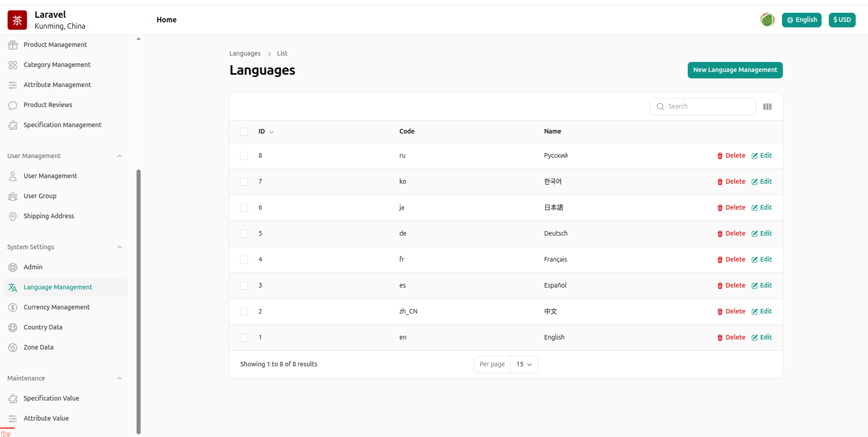This screenshot has width=868, height=437.
Task: Go to Product Reviews in the sidebar
Action: point(48,105)
